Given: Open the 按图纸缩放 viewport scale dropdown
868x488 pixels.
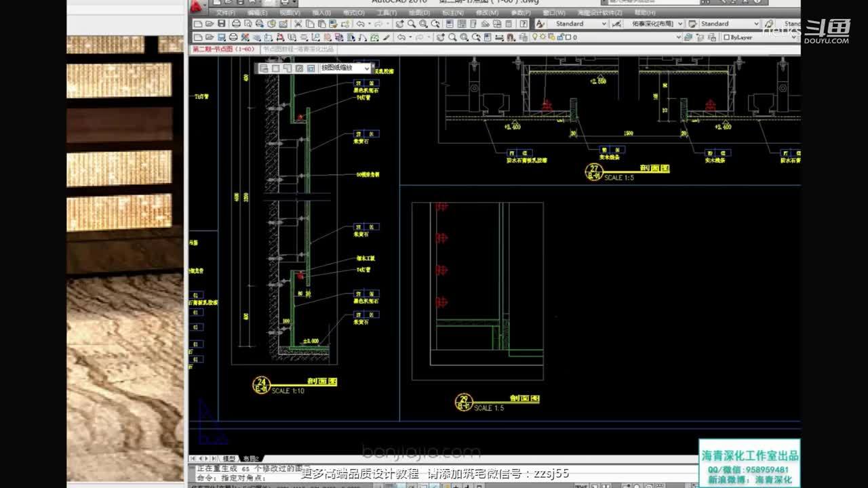Looking at the screenshot, I should (367, 68).
